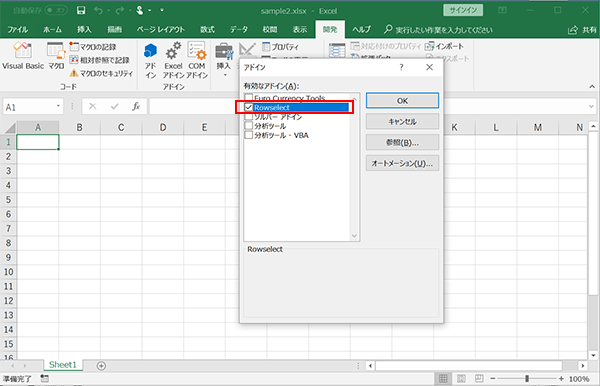The height and width of the screenshot is (386, 600).
Task: Expand the Name Box dropdown
Action: 58,106
